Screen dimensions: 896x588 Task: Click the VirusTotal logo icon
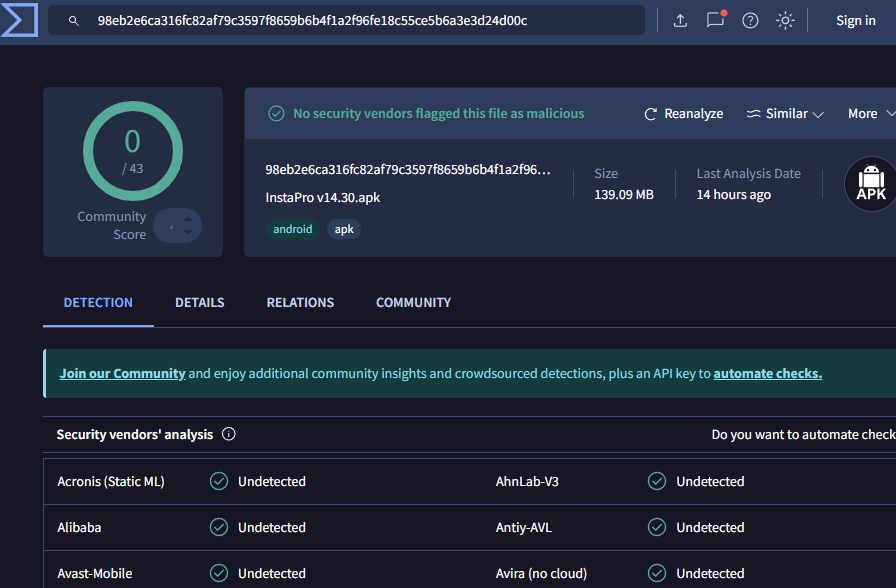coord(19,20)
